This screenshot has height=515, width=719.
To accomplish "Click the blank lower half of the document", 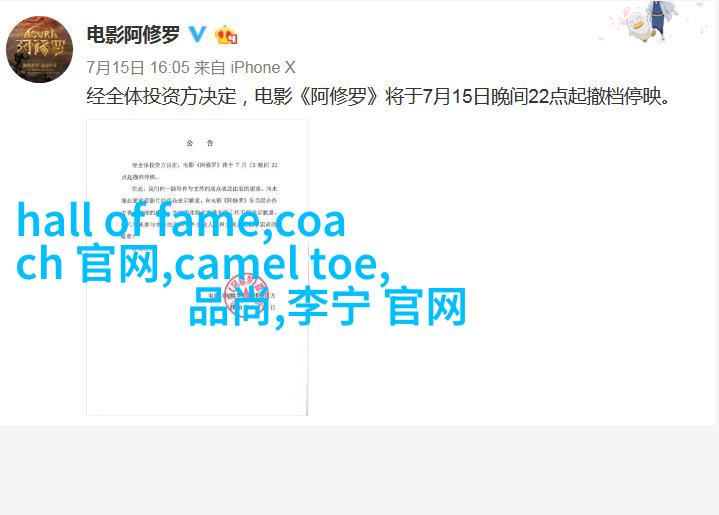I will click(197, 367).
